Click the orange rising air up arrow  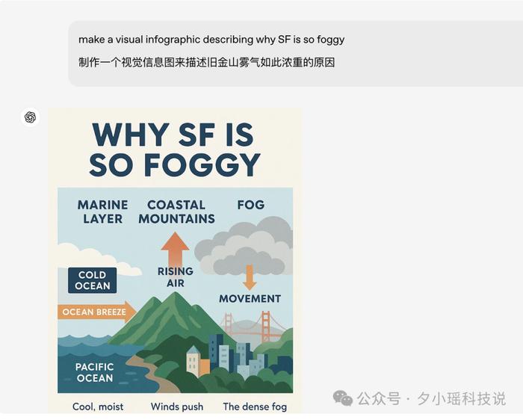click(175, 249)
